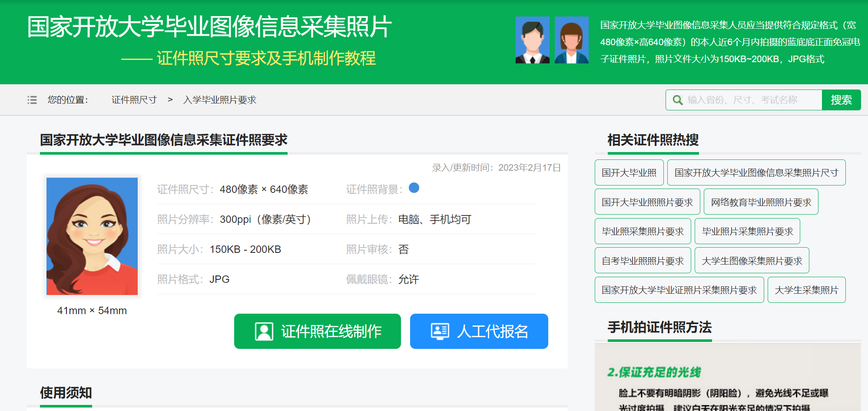Click the photo format value JPG
Viewport: 868px width, 411px height.
click(x=219, y=279)
